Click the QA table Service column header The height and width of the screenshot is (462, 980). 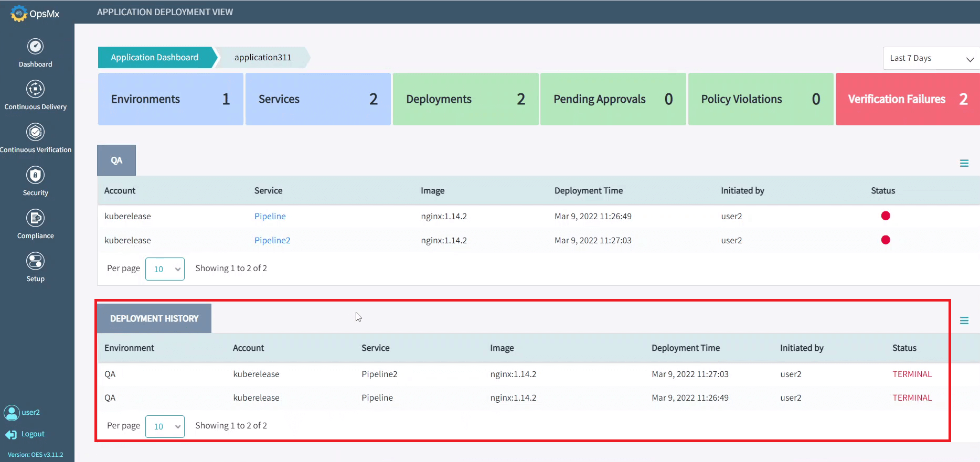269,191
